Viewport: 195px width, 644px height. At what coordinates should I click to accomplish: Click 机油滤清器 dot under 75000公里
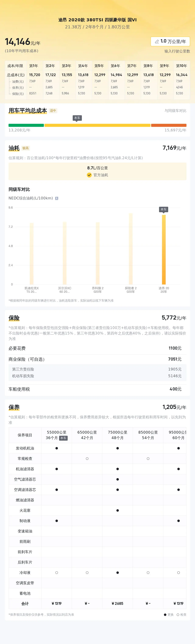click(118, 469)
